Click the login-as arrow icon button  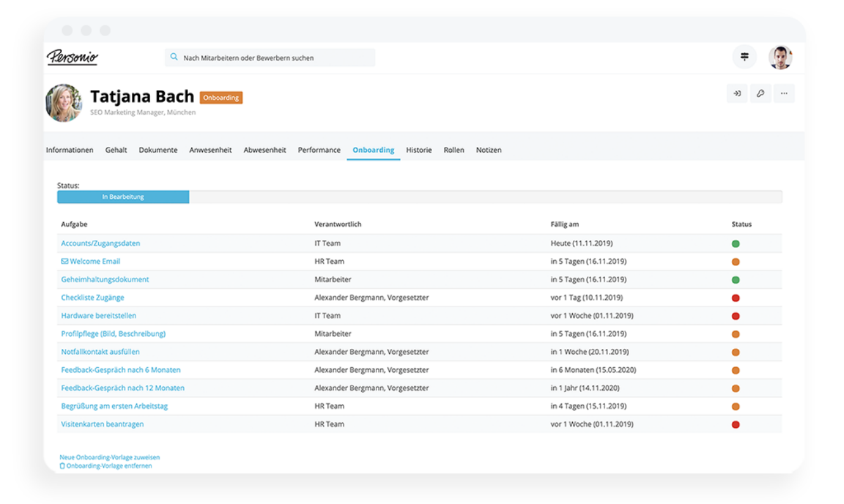tap(737, 94)
